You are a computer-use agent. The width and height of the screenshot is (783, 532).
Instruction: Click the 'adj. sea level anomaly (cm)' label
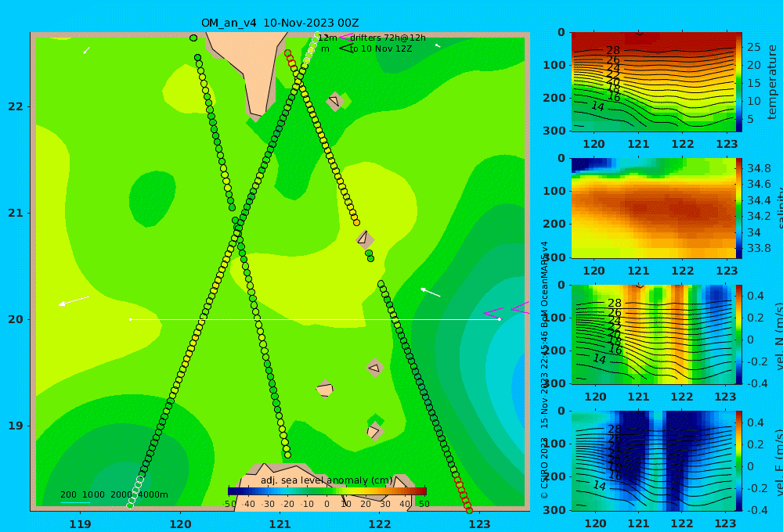327,480
